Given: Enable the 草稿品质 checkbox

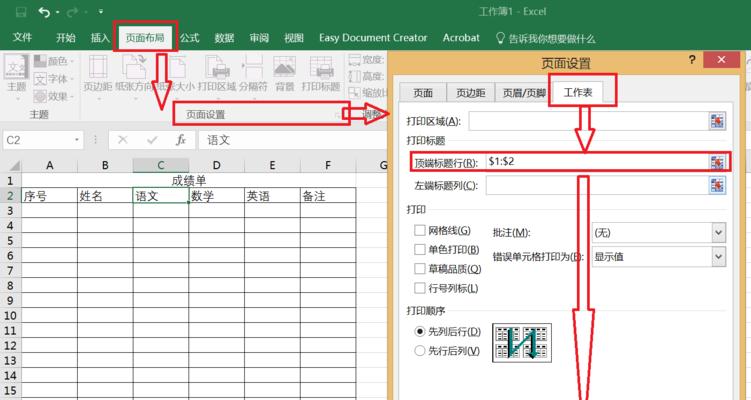Looking at the screenshot, I should [420, 269].
